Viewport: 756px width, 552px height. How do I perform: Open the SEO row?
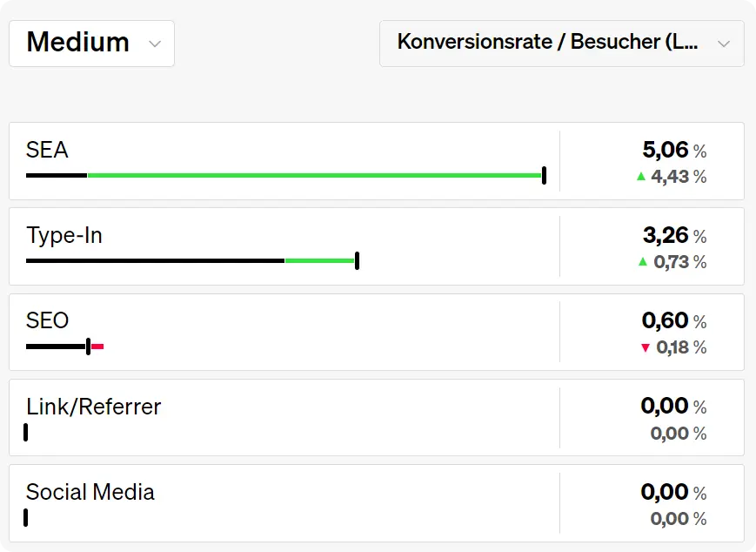(377, 332)
